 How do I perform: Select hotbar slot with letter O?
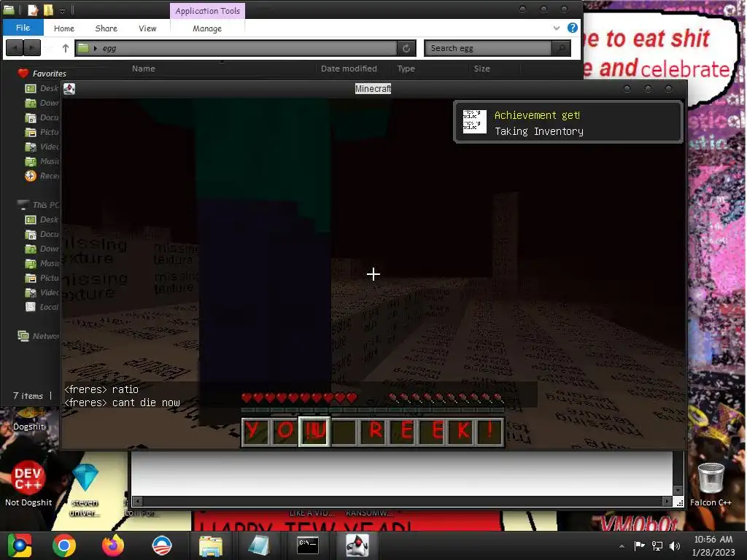click(x=285, y=432)
